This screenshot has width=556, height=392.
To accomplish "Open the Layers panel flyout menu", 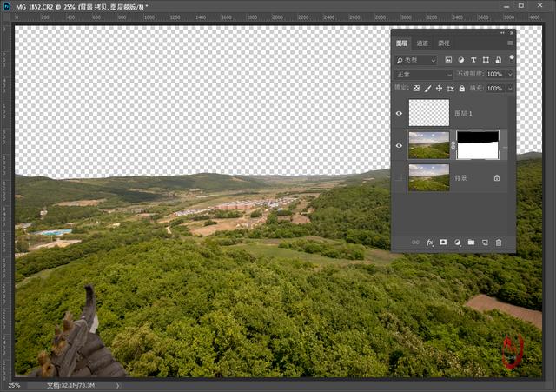I will [x=510, y=43].
